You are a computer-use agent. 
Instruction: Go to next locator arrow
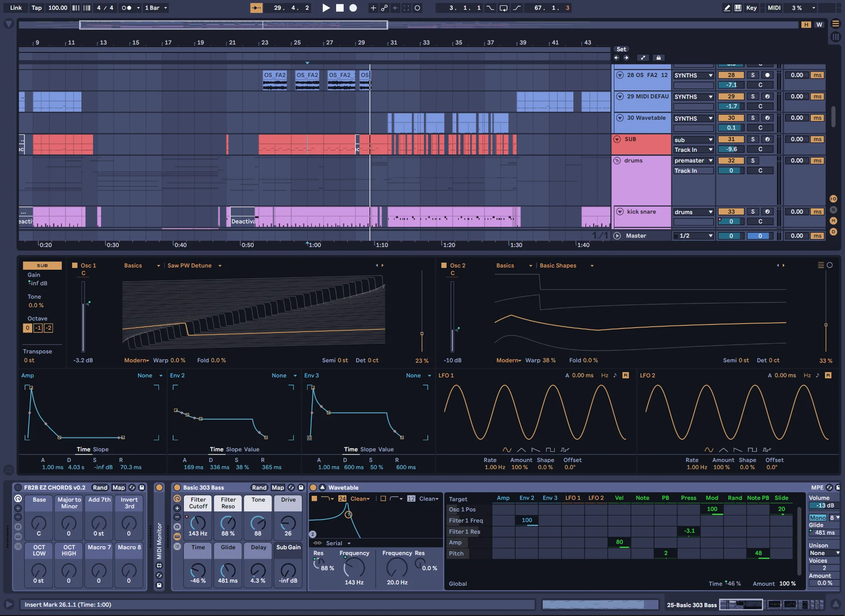(626, 57)
